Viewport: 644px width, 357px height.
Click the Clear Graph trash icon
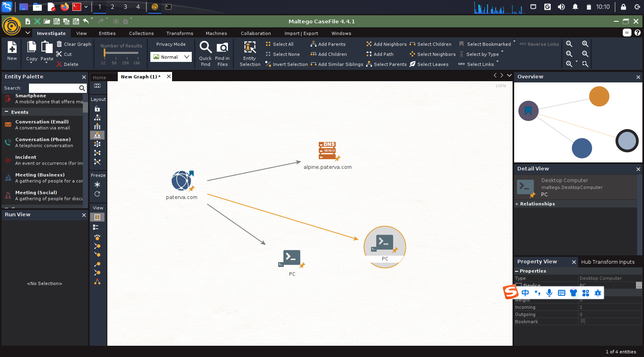(59, 44)
